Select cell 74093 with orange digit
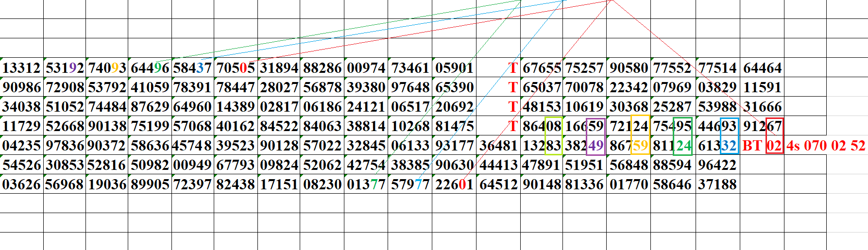This screenshot has height=250, width=868. (107, 68)
